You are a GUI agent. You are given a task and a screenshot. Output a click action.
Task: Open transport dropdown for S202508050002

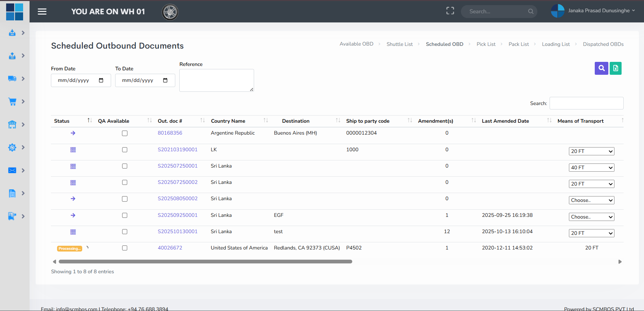click(591, 201)
